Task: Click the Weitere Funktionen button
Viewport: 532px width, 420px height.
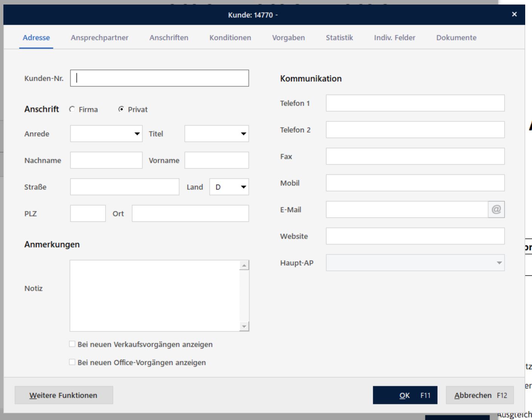Action: coord(64,395)
